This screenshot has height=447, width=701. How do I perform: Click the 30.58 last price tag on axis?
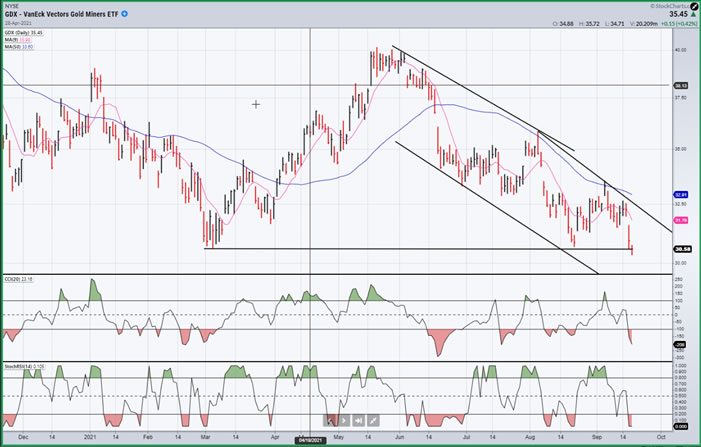682,249
